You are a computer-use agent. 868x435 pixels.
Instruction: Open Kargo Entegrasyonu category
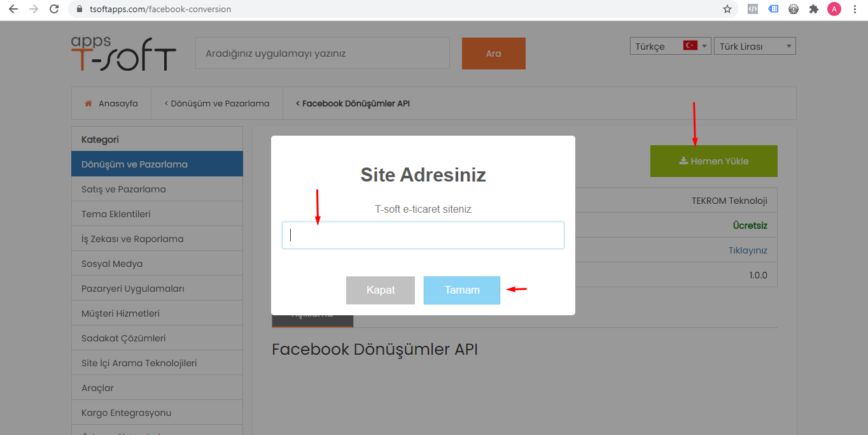point(157,413)
